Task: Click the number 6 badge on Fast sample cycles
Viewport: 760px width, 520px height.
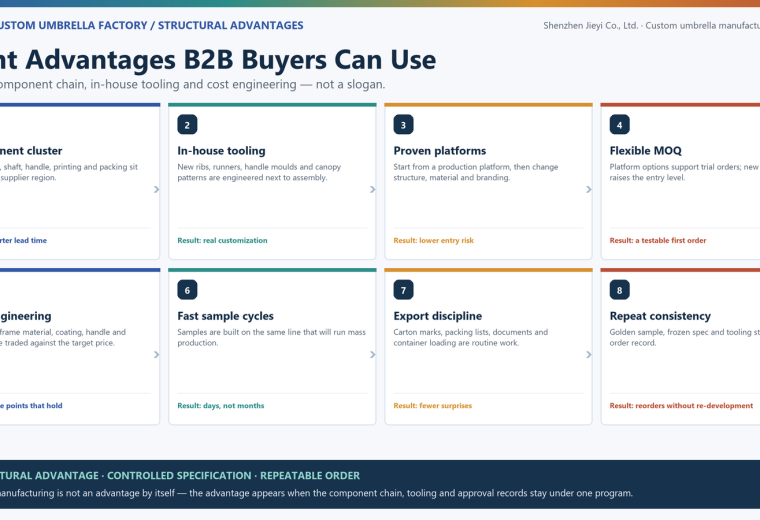Action: pyautogui.click(x=187, y=290)
